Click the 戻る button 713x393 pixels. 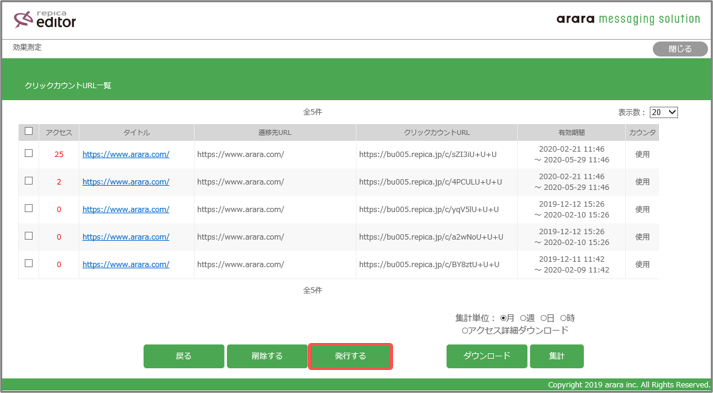pos(184,356)
